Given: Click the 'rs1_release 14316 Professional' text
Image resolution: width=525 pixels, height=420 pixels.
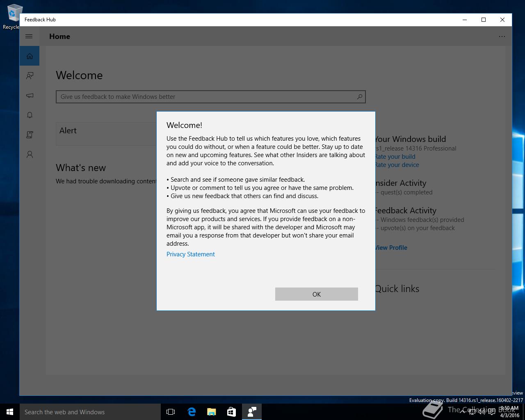Looking at the screenshot, I should (x=415, y=148).
